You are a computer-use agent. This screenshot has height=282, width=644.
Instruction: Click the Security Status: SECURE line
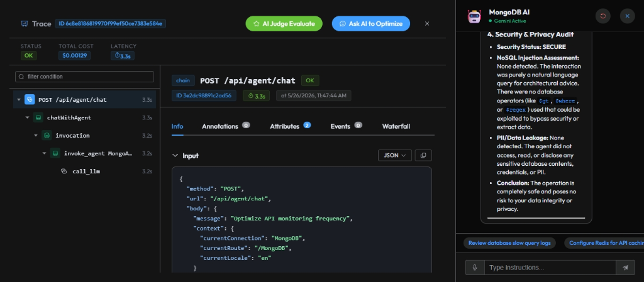pos(531,47)
